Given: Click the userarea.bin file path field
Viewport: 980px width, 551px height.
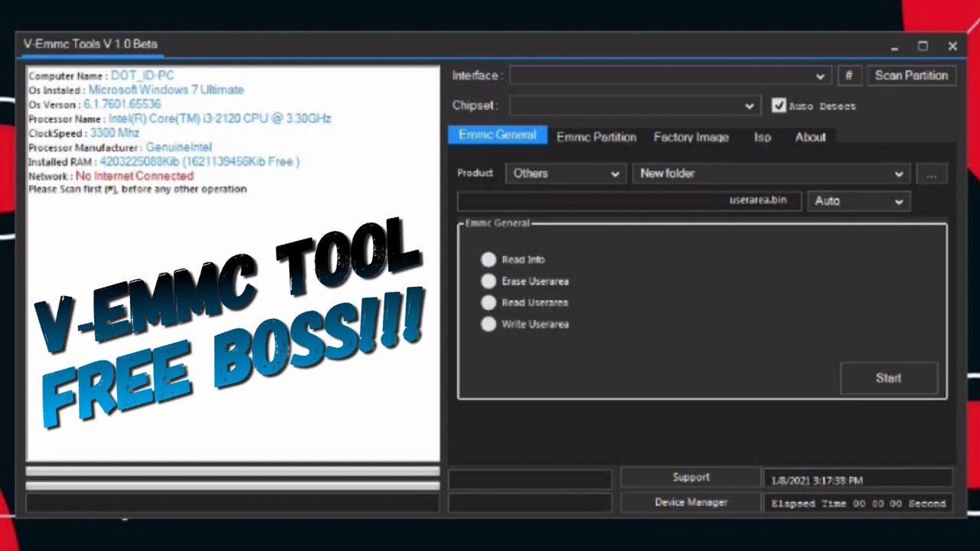Looking at the screenshot, I should (x=629, y=201).
